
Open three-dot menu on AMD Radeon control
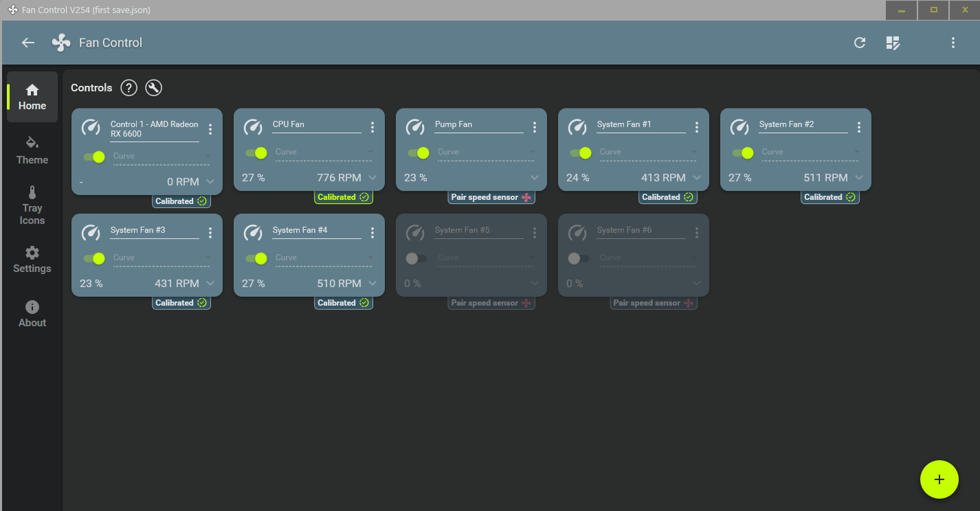210,128
